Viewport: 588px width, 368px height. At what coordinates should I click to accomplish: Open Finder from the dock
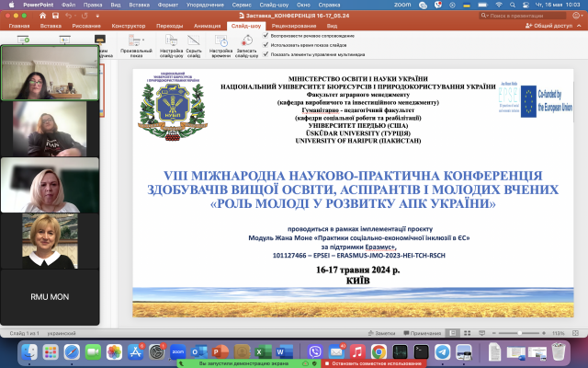28,351
